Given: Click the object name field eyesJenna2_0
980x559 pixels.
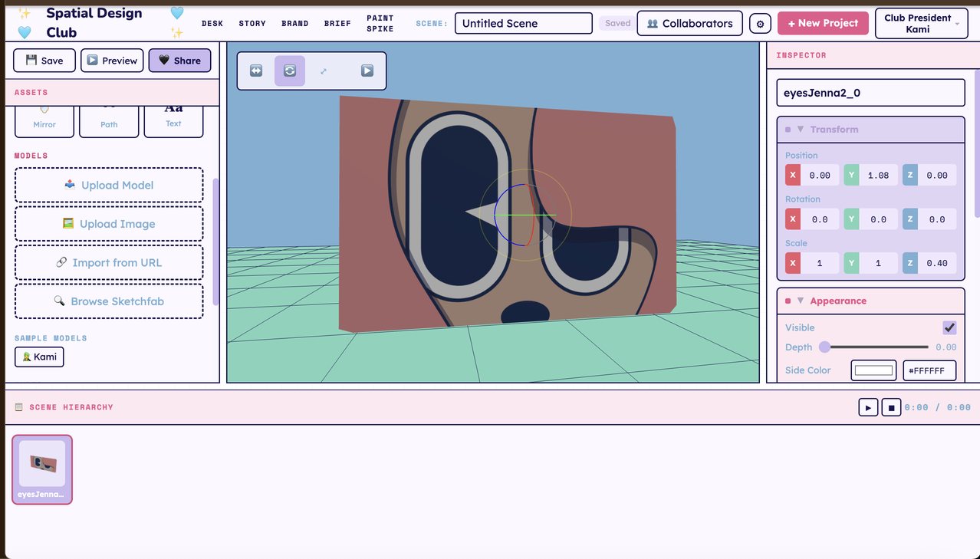Looking at the screenshot, I should [870, 93].
